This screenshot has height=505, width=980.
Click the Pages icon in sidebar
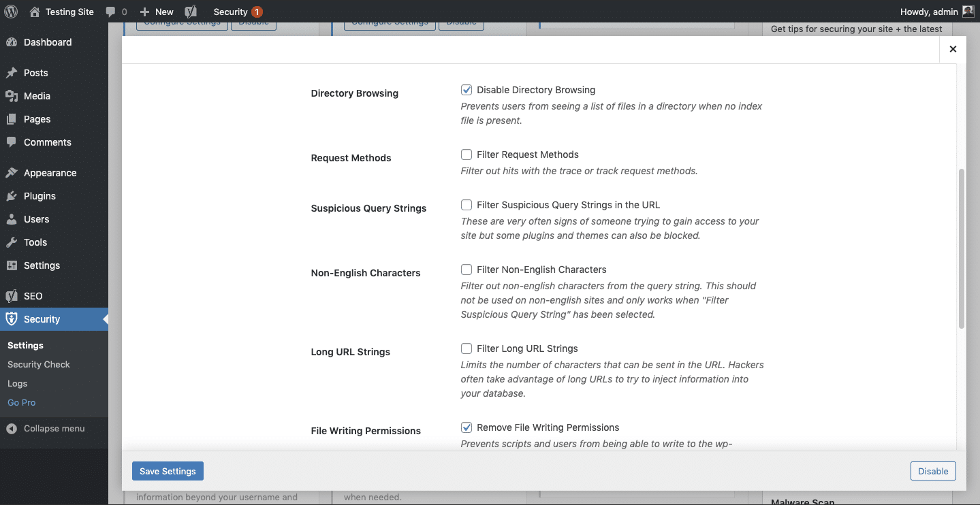click(12, 119)
